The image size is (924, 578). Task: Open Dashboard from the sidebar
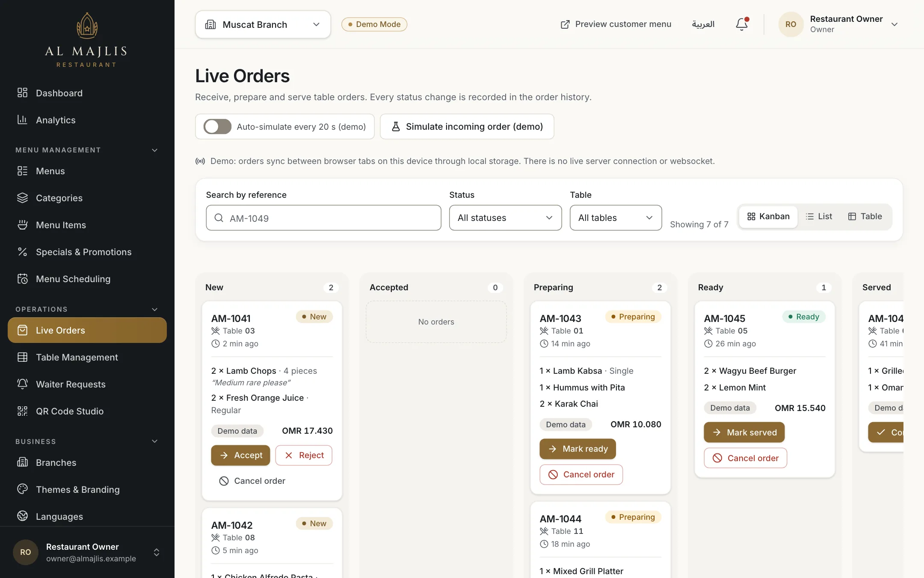coord(87,93)
